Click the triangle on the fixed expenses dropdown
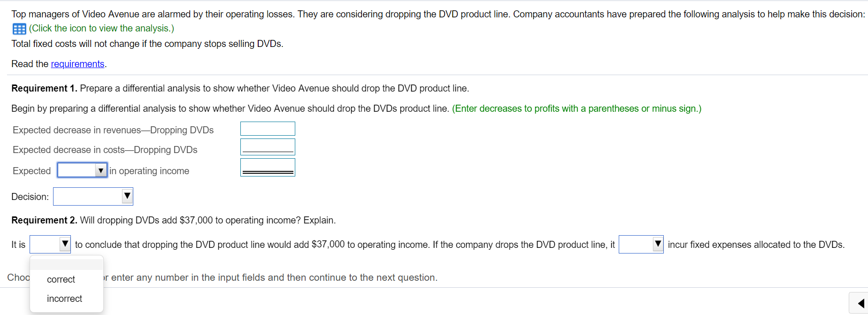Image resolution: width=868 pixels, height=315 pixels. 658,244
